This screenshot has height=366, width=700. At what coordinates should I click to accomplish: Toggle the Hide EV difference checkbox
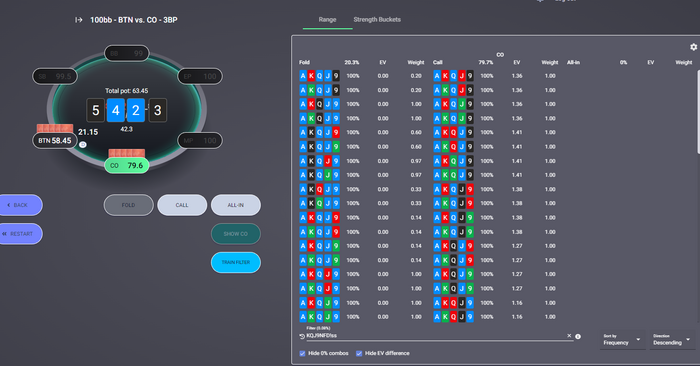pyautogui.click(x=359, y=353)
